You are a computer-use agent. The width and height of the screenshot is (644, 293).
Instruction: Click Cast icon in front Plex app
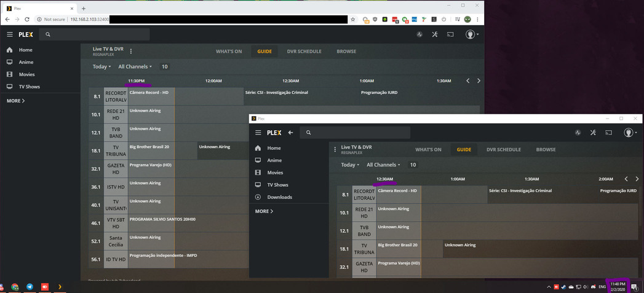[609, 133]
